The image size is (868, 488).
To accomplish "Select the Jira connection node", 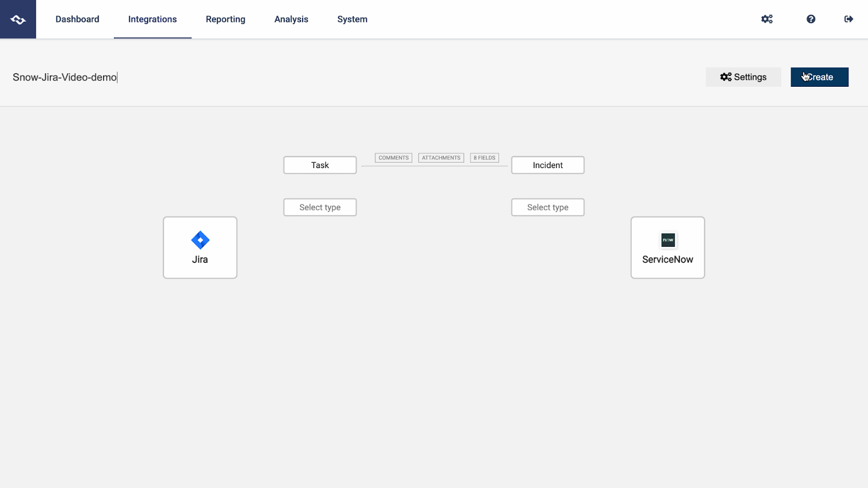I will [200, 247].
